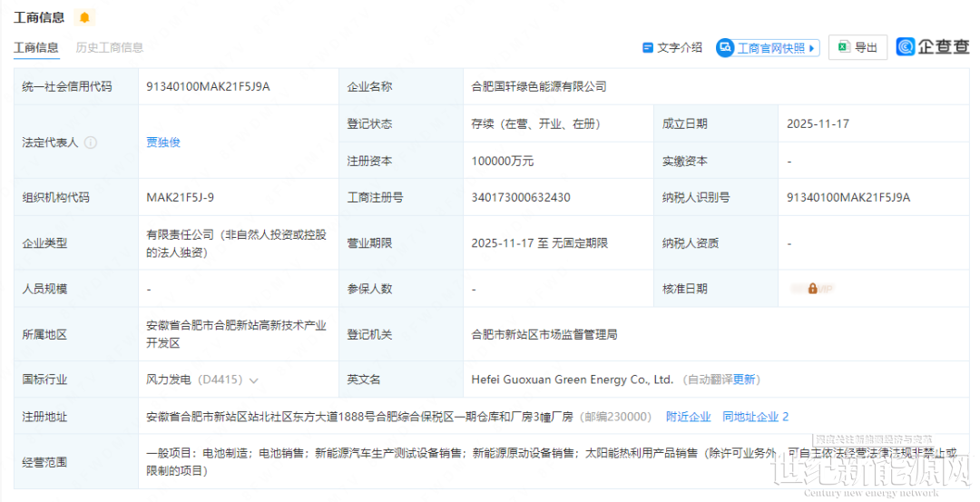This screenshot has width=980, height=502.
Task: Open 同地址企业 2 same-address companies
Action: point(755,417)
